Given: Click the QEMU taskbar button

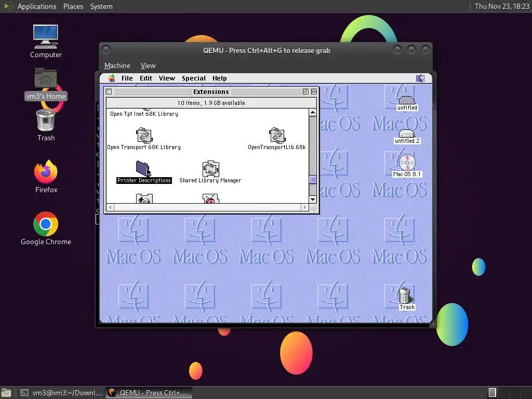Looking at the screenshot, I should click(149, 393).
